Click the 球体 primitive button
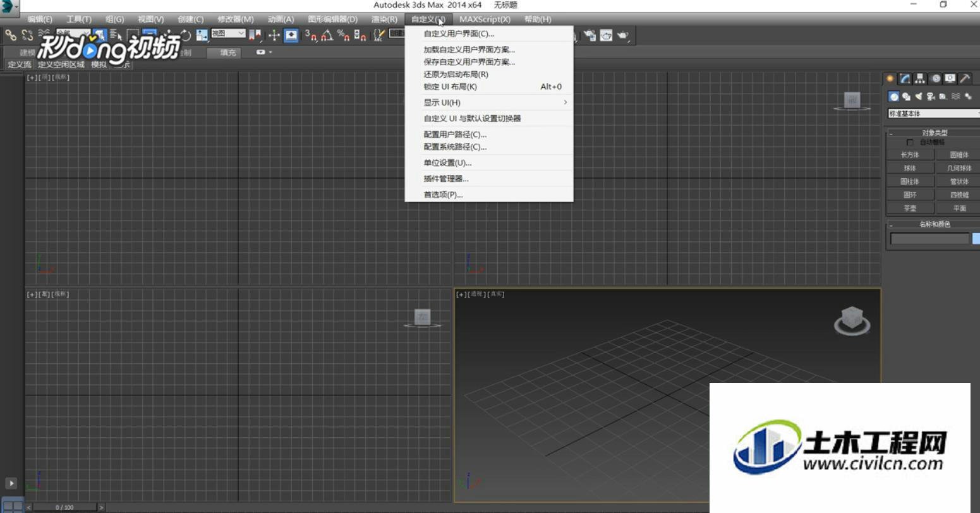This screenshot has width=980, height=513. click(910, 168)
